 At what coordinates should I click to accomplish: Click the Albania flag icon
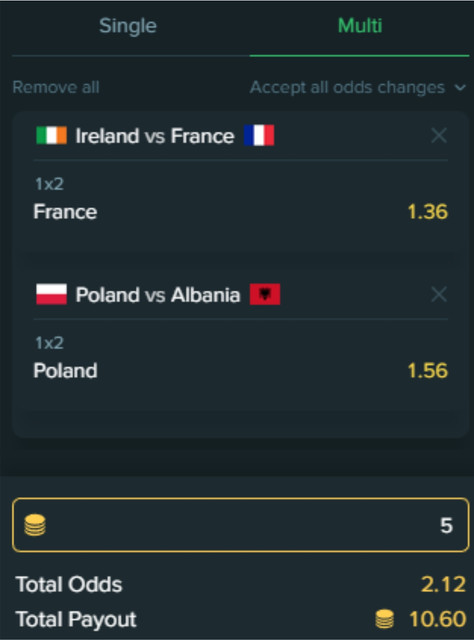point(265,294)
